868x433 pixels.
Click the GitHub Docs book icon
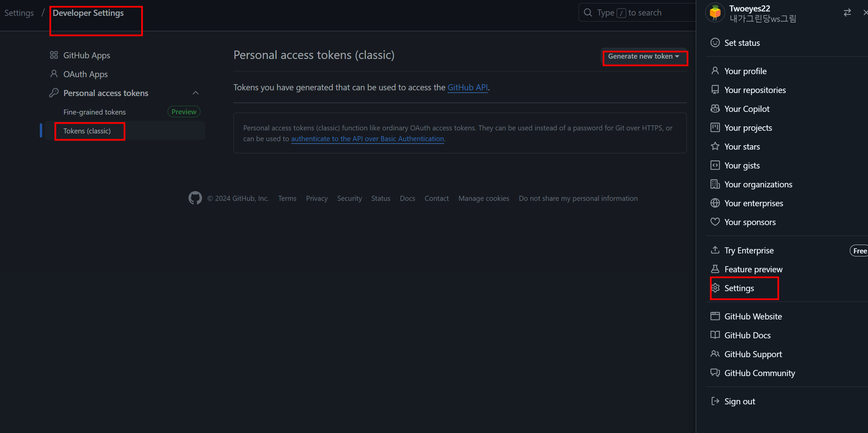coord(715,335)
